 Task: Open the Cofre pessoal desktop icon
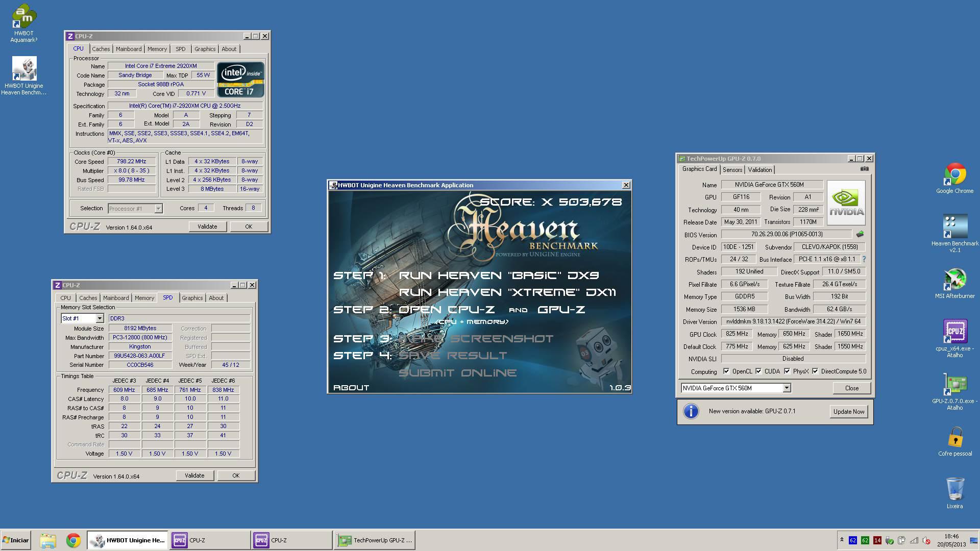pos(954,441)
